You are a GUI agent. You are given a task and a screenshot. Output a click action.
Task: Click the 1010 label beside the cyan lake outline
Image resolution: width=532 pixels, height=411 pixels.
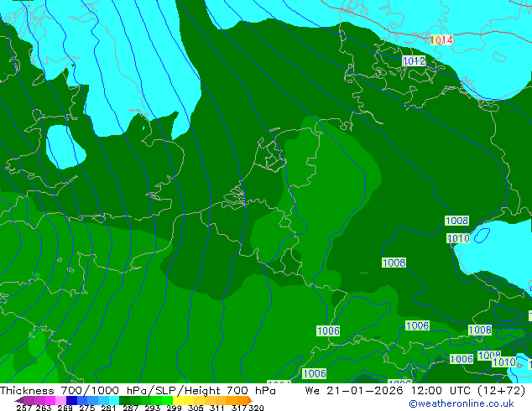(458, 238)
